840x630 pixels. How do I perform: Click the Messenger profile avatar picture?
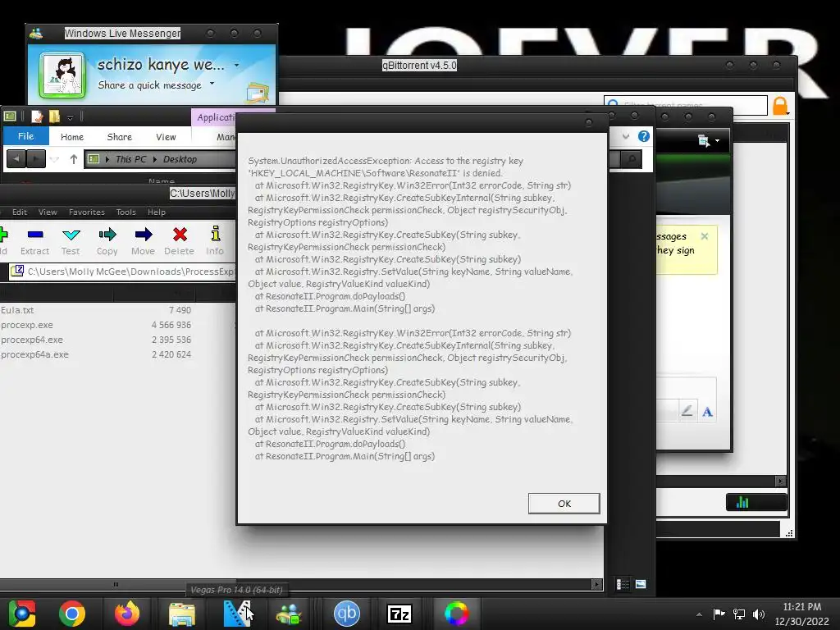pos(62,75)
